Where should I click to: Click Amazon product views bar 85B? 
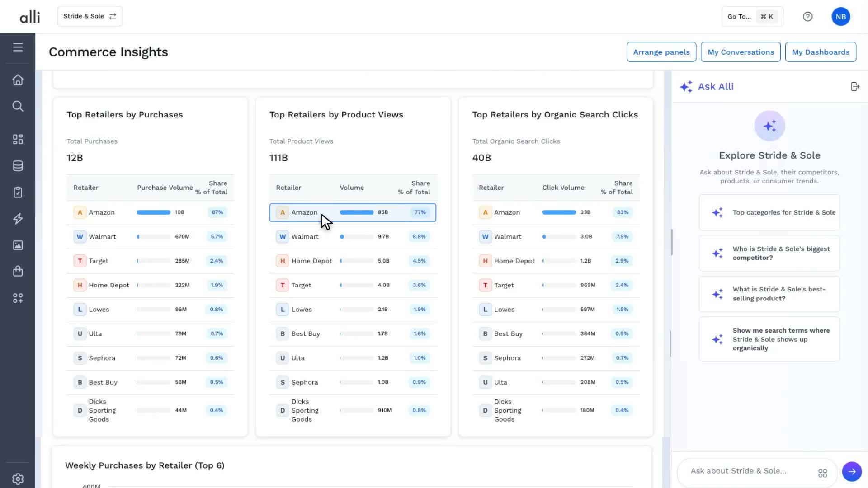pyautogui.click(x=357, y=212)
